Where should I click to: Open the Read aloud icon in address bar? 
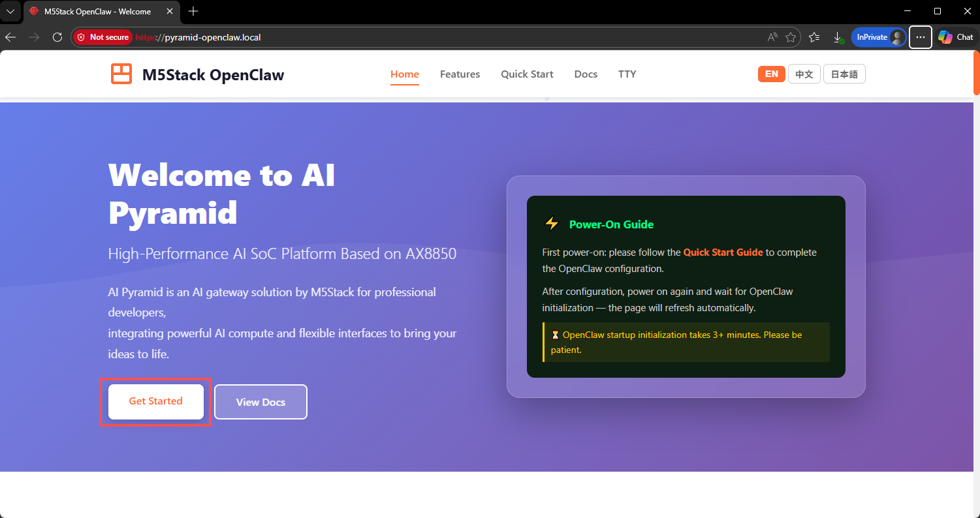coord(772,37)
